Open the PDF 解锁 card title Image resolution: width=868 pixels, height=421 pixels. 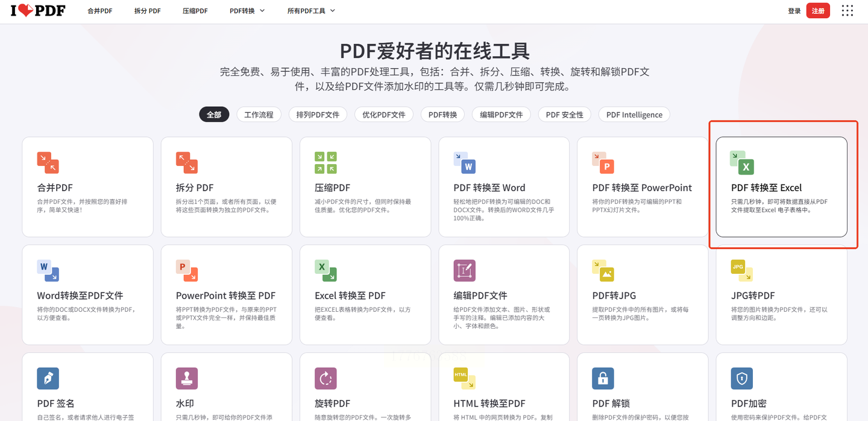click(611, 404)
